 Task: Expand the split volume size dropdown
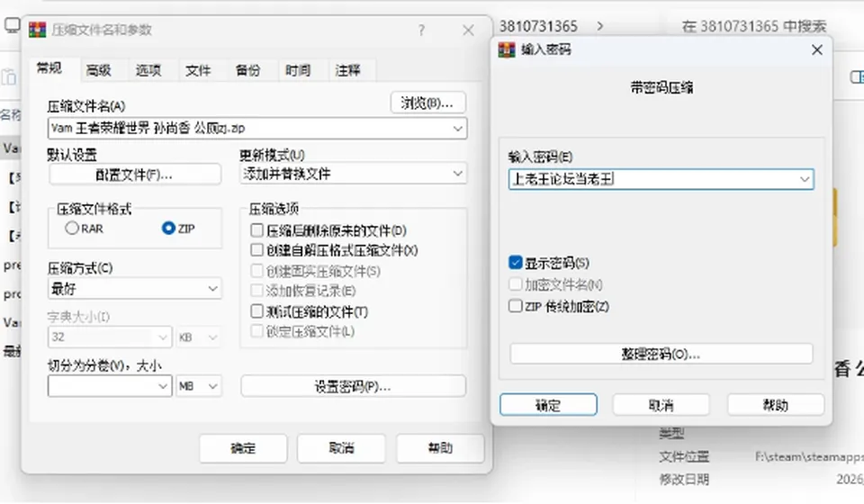pyautogui.click(x=163, y=386)
